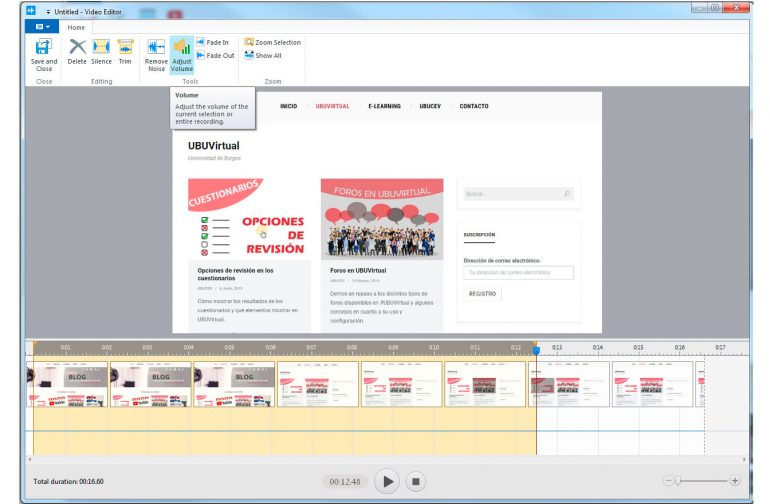Select the third BLOG thumbnail frame
This screenshot has height=504, width=770.
[x=234, y=384]
